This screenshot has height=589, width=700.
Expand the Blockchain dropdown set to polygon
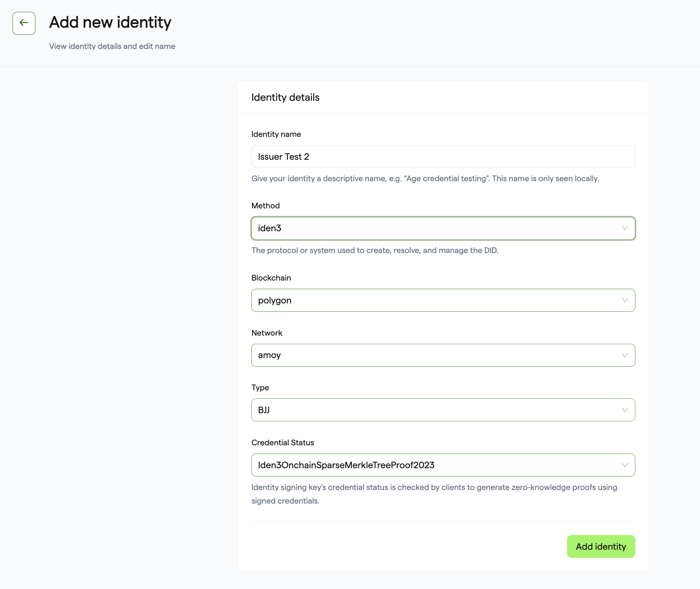[443, 300]
